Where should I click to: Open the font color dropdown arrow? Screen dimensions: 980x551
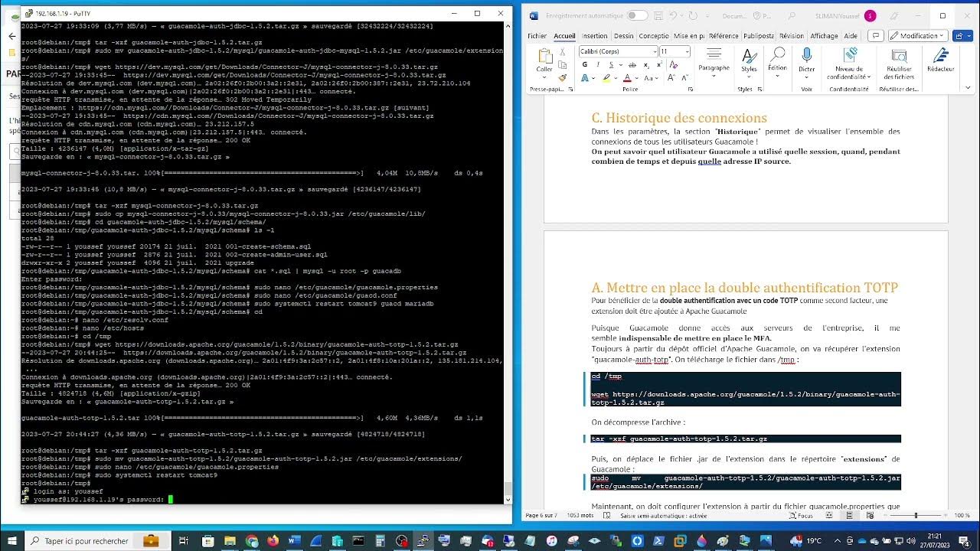(x=636, y=77)
